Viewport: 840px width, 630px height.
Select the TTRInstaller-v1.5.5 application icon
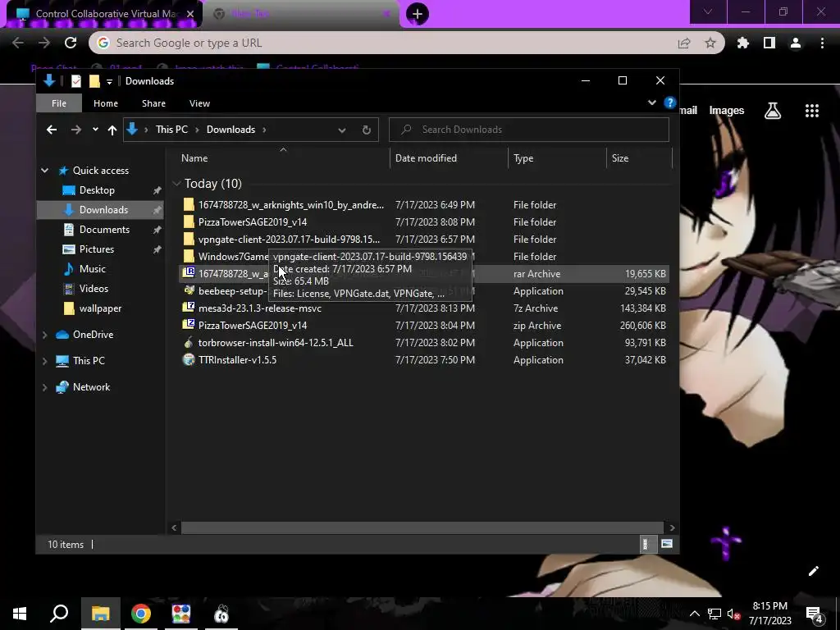[189, 360]
